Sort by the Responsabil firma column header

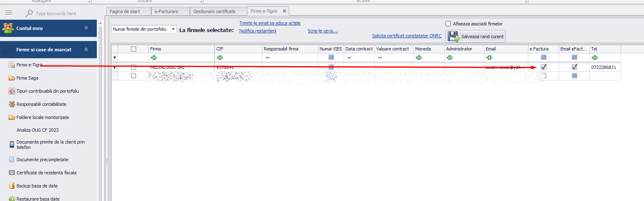point(290,49)
